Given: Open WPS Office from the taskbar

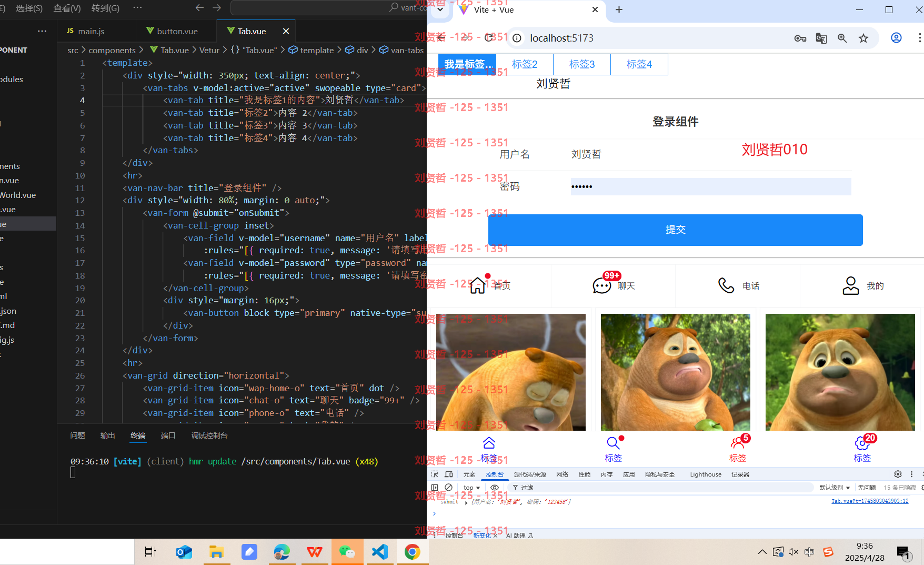Looking at the screenshot, I should tap(315, 552).
